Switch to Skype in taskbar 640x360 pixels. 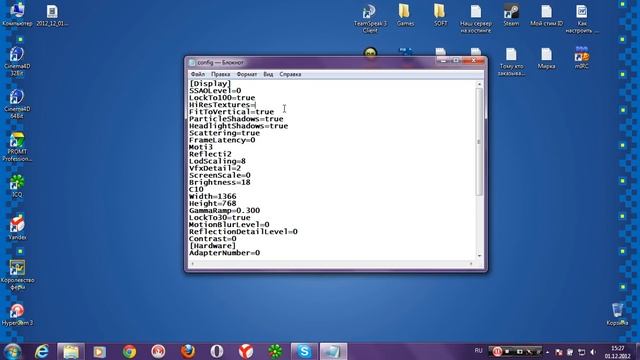click(304, 351)
